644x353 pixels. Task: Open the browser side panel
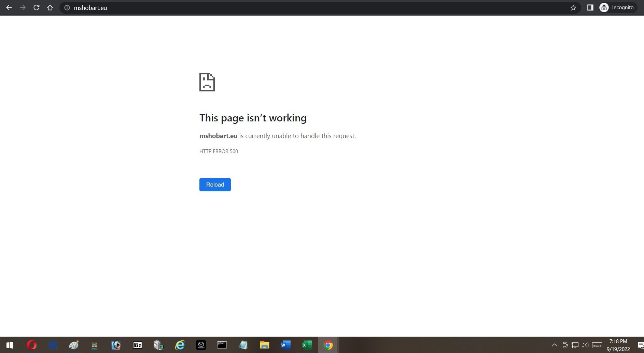point(590,8)
